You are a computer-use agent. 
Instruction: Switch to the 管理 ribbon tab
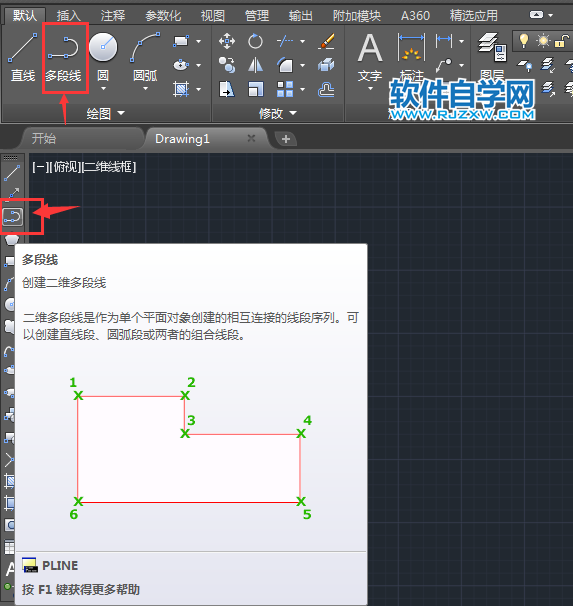pyautogui.click(x=257, y=15)
